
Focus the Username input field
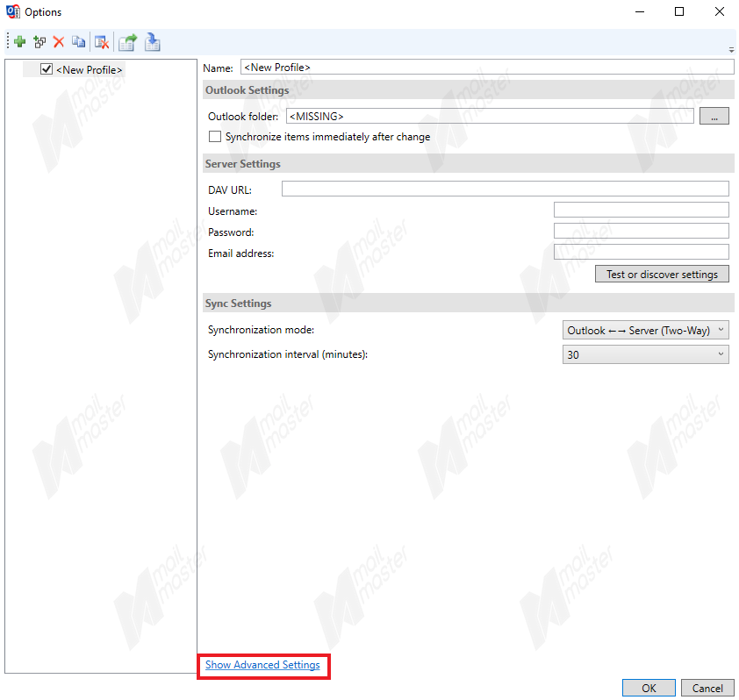click(641, 210)
